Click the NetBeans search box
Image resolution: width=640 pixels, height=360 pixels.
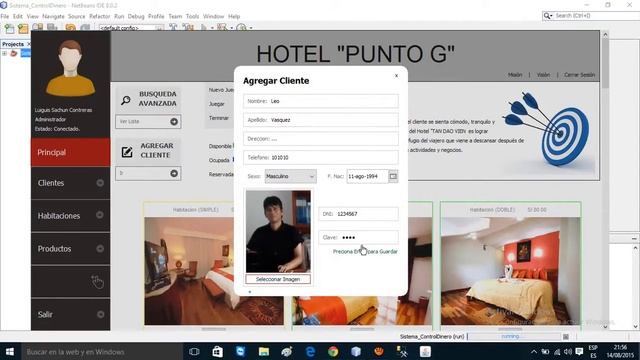click(591, 16)
